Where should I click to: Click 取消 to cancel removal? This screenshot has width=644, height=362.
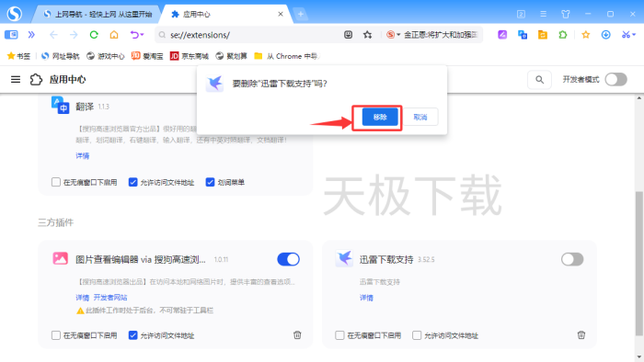420,118
